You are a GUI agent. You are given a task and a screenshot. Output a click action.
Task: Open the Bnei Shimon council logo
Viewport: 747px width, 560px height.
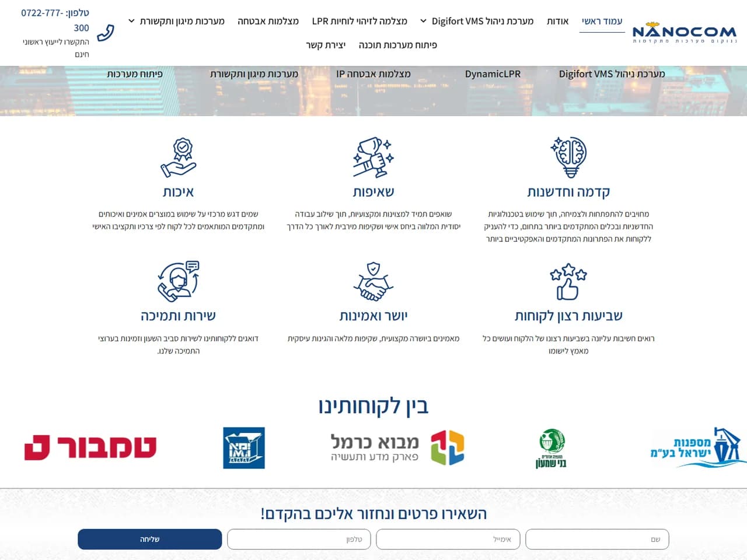[x=551, y=448]
